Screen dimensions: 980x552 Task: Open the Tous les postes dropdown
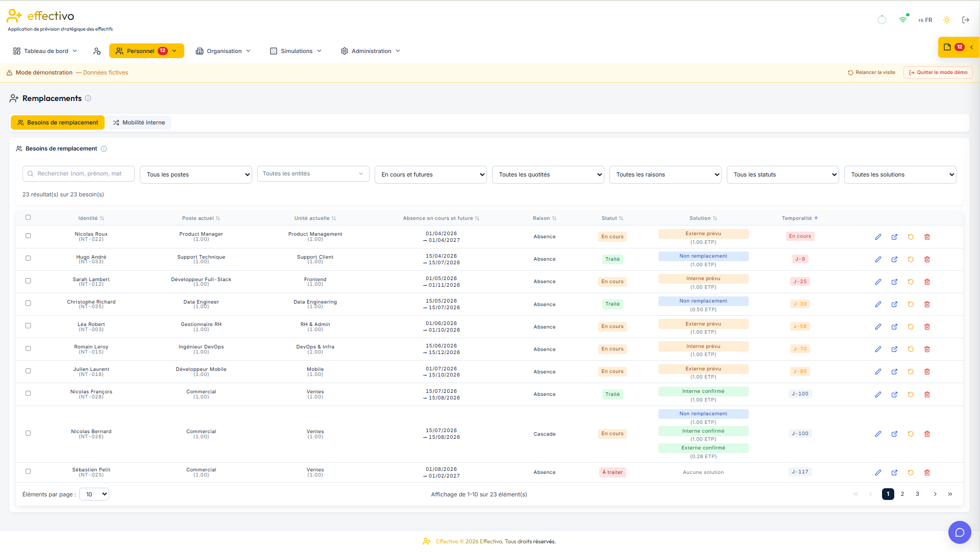click(x=196, y=174)
